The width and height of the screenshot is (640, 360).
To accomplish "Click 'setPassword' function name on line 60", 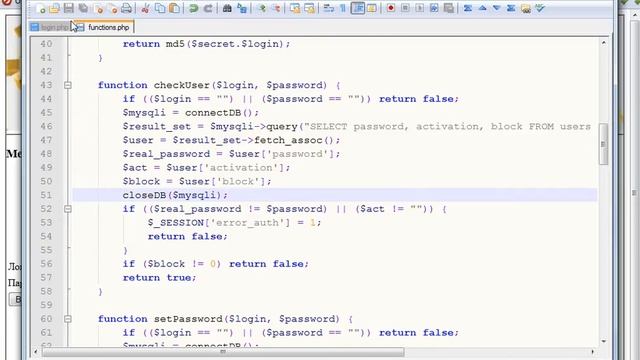I will pos(188,319).
